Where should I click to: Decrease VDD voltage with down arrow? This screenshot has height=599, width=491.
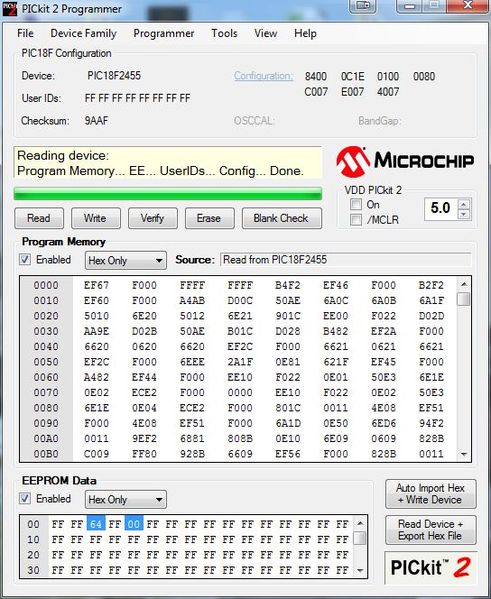tap(464, 214)
